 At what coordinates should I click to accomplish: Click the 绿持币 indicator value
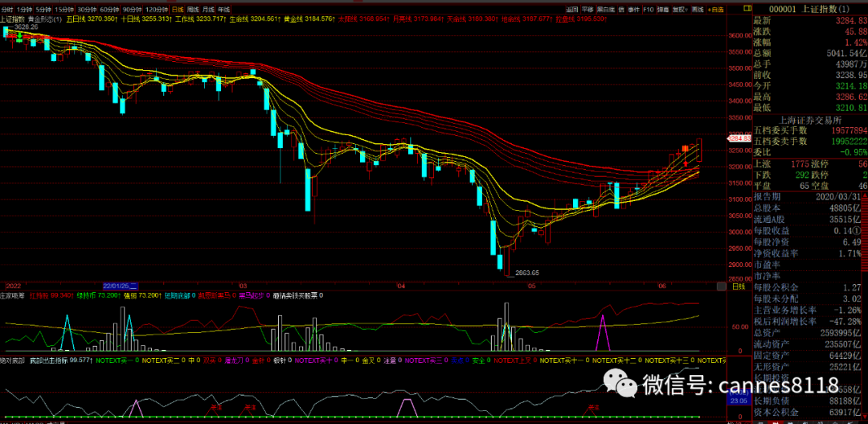(98, 296)
